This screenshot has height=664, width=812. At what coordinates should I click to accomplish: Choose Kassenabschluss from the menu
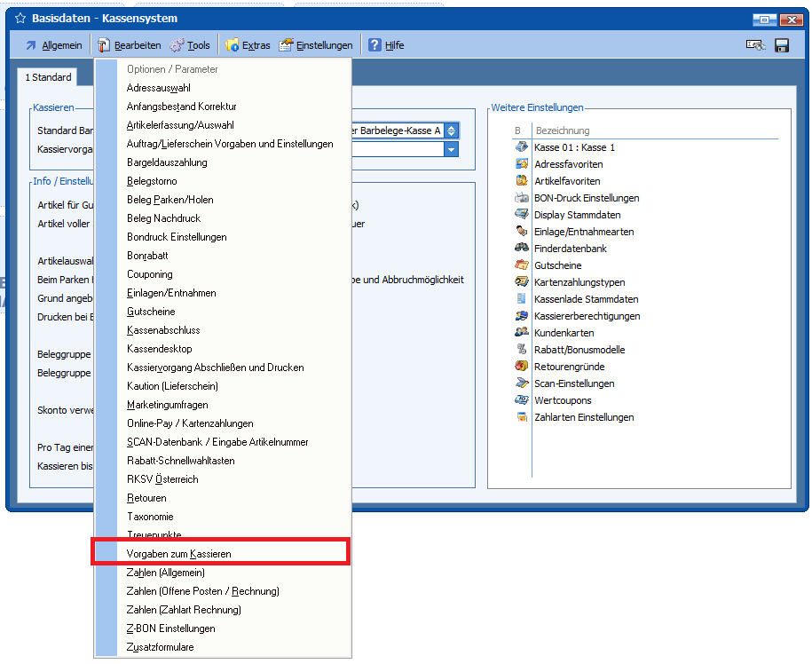(x=163, y=330)
